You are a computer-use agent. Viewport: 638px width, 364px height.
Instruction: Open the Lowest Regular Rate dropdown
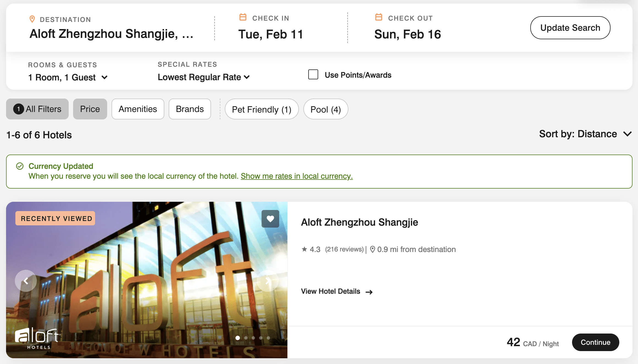[x=203, y=77]
